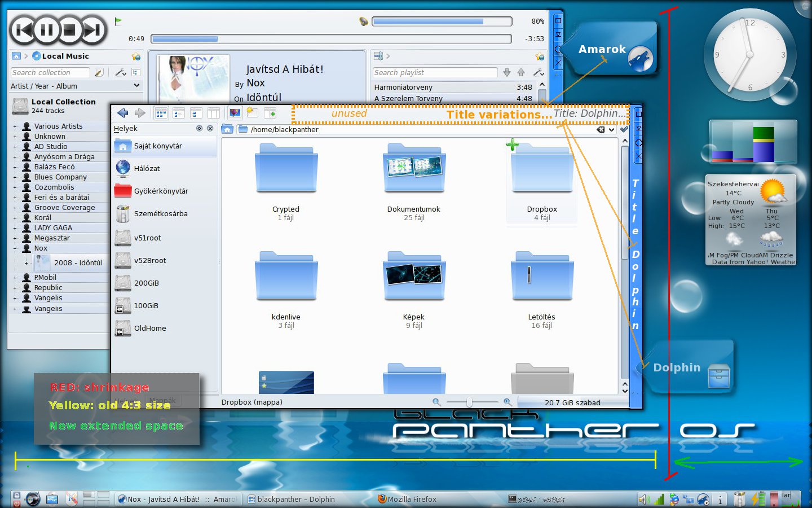Switch Dolphin to columns view
Screen dimensions: 812x508
coord(214,113)
